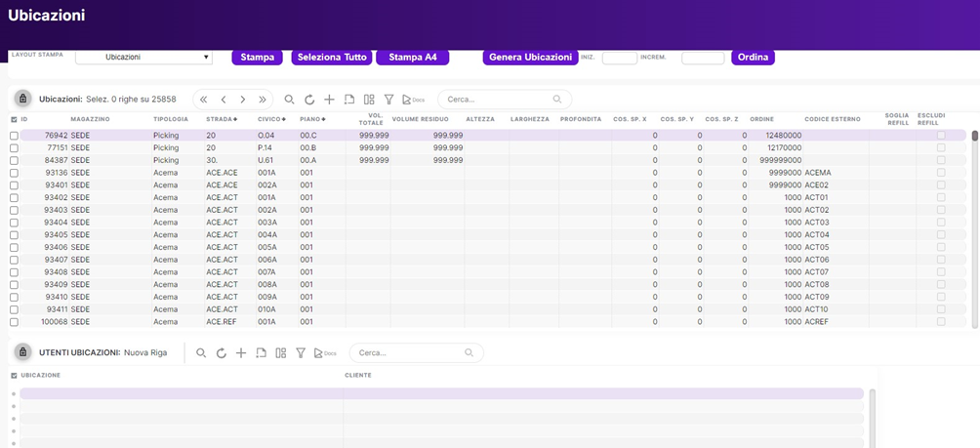Toggle the select-all checkbox in the Ubicazioni header

[14, 119]
